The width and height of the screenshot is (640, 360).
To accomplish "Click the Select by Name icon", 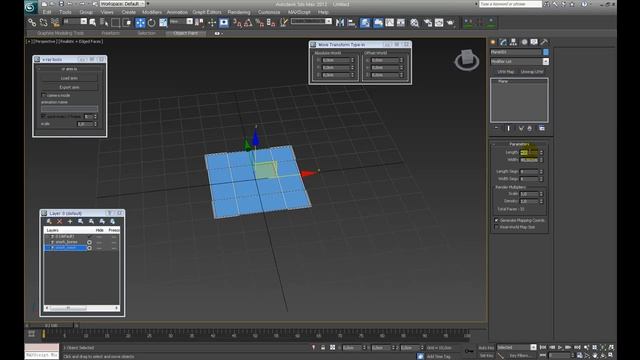I will (x=104, y=22).
